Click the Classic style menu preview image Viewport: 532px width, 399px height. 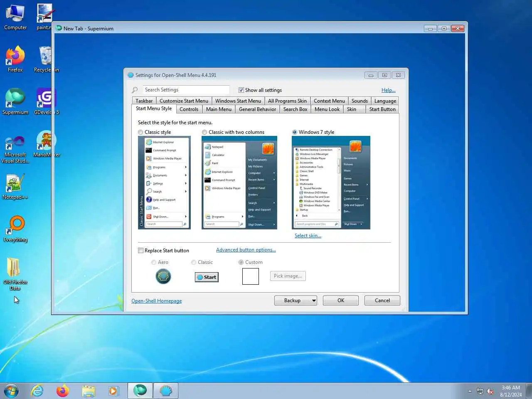tap(164, 182)
